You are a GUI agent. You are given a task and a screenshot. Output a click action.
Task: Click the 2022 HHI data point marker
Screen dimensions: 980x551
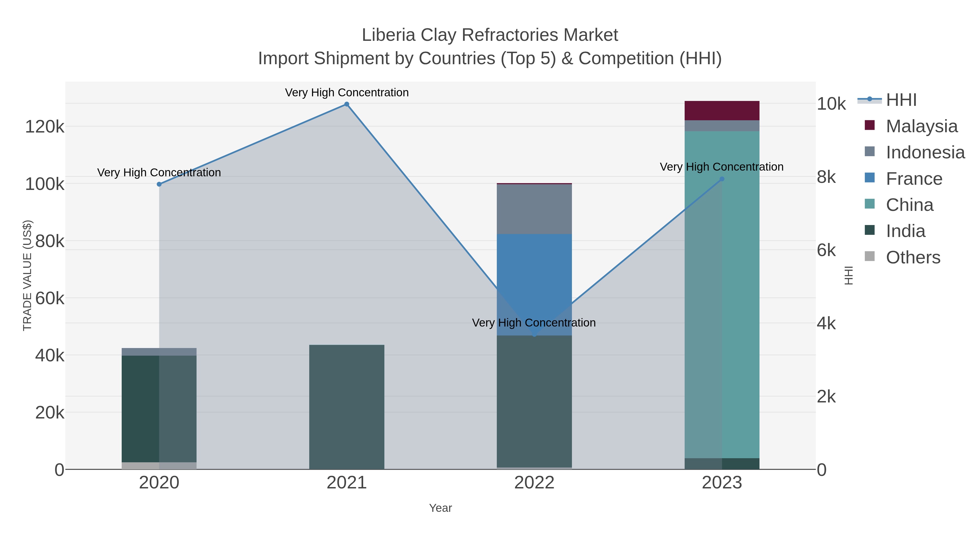[534, 335]
